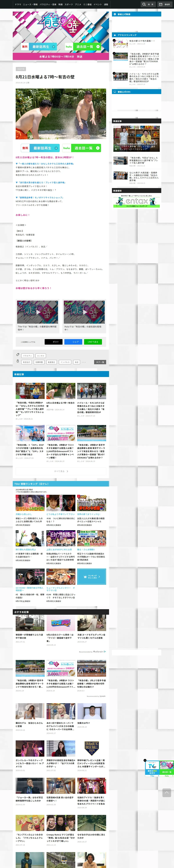
Task: Share the article with the blue シェア button
Action: coord(73,342)
